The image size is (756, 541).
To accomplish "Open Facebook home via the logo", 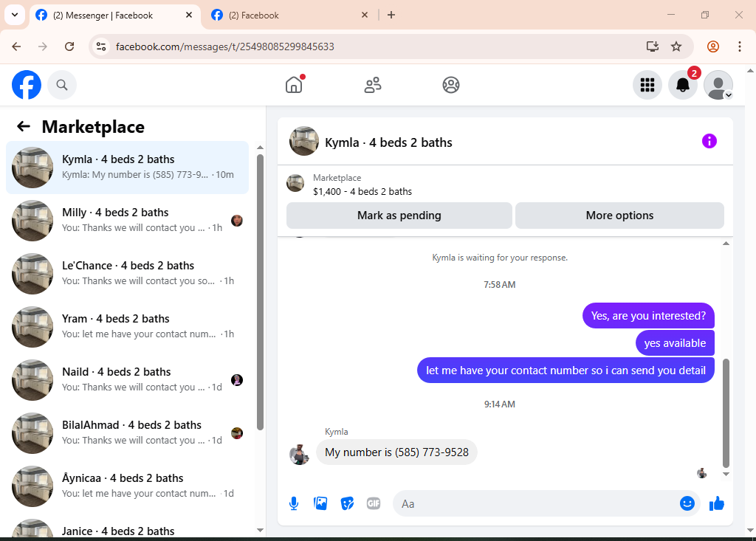I will coord(27,85).
